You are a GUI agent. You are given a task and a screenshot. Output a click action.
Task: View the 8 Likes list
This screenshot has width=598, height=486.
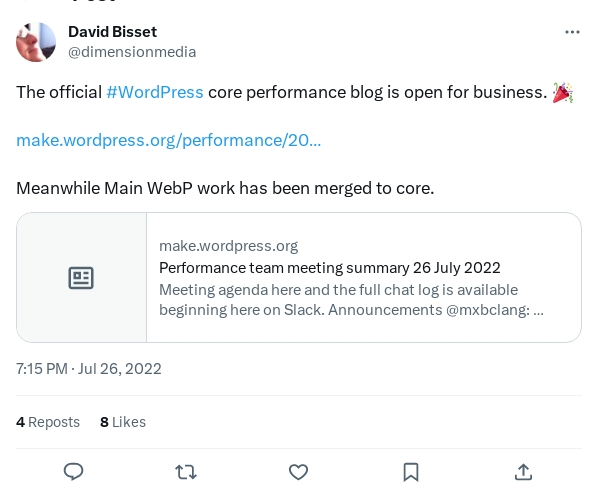tap(123, 422)
